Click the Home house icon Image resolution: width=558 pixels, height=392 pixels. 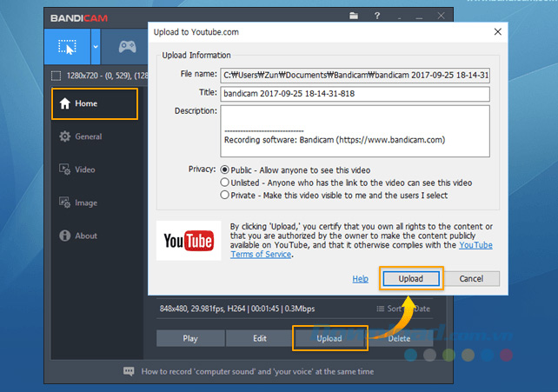(65, 103)
